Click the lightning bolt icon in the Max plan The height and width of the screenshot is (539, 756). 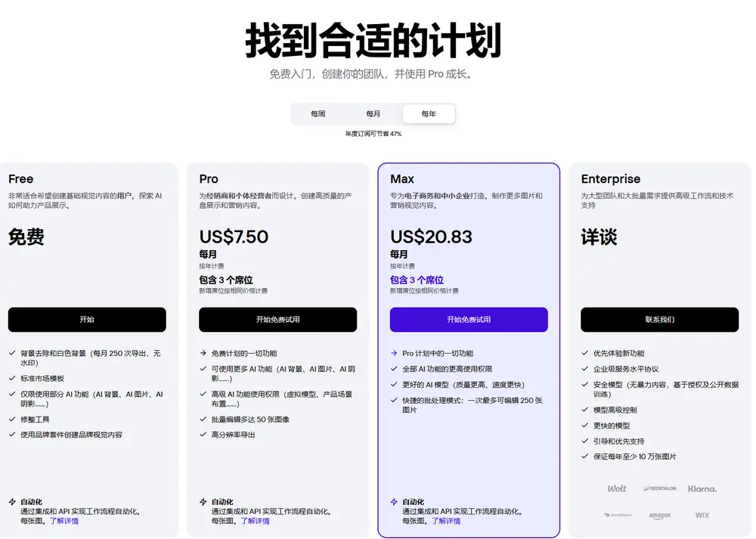(394, 502)
